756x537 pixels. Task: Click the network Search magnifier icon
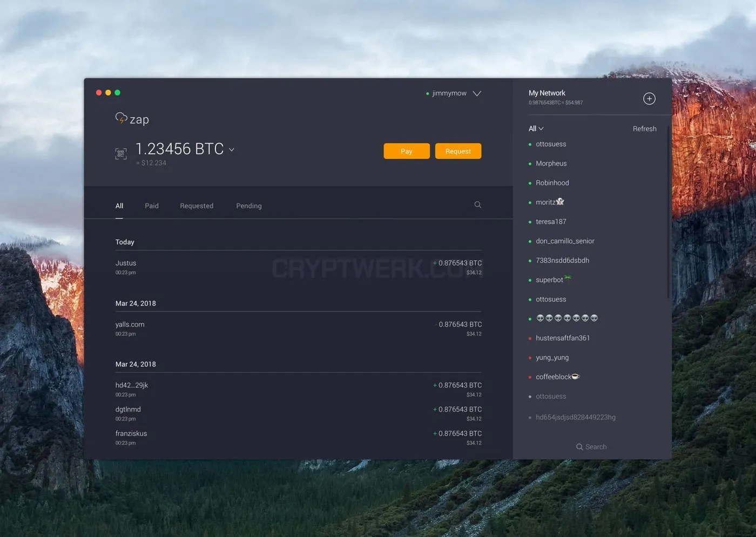coord(579,447)
